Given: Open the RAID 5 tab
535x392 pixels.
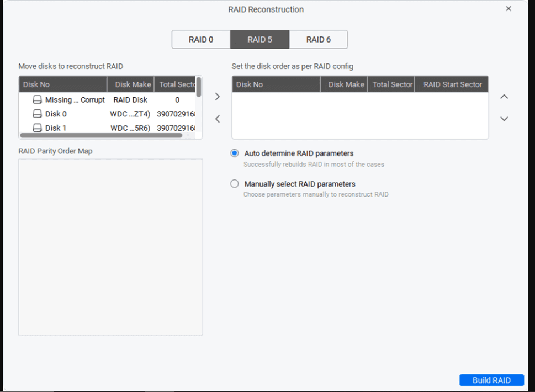Looking at the screenshot, I should pyautogui.click(x=259, y=39).
